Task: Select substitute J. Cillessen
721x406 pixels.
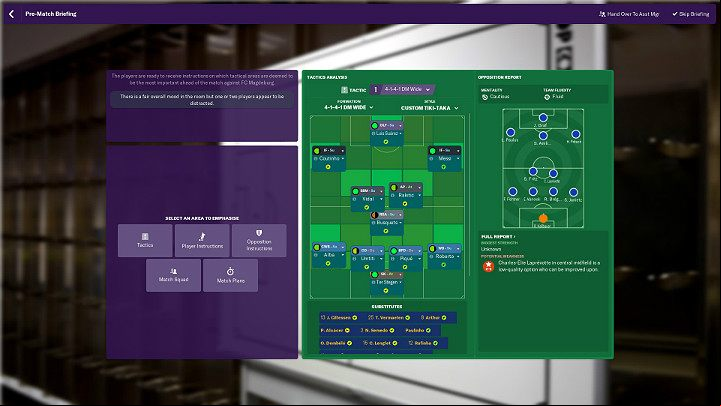Action: [339, 318]
